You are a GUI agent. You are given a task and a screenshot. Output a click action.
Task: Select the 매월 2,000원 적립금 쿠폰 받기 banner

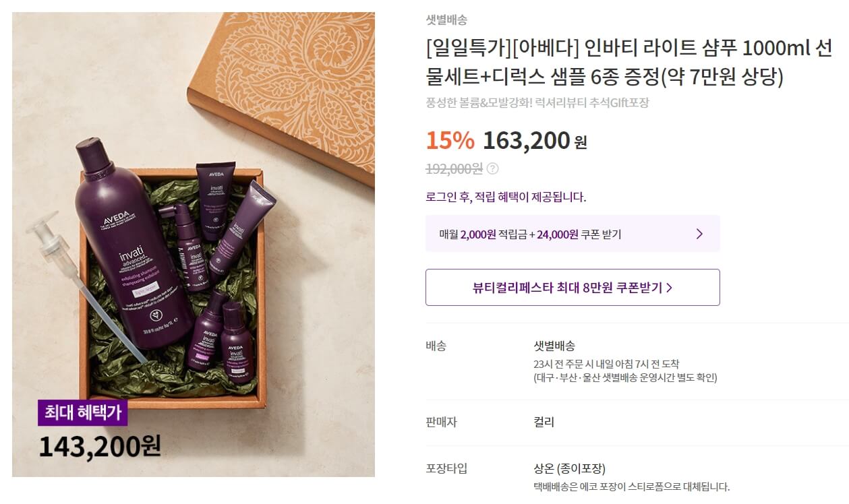(573, 234)
